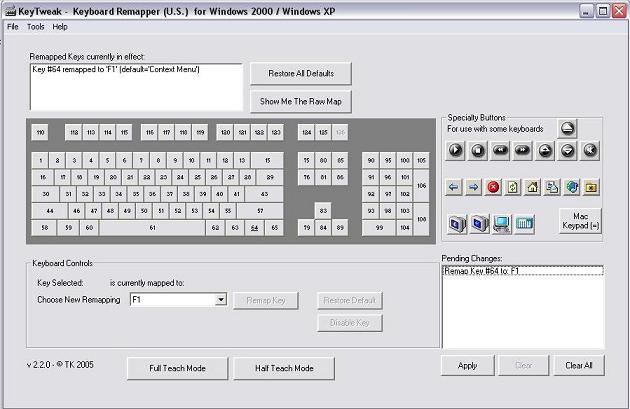
Task: Apply the pending changes
Action: pyautogui.click(x=467, y=365)
